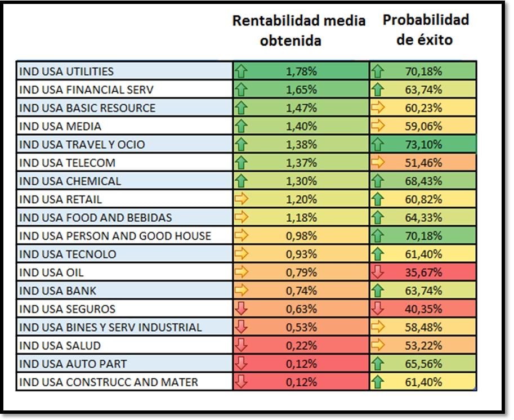
Task: Click the red down arrow beside 0,22%
Action: tap(242, 346)
